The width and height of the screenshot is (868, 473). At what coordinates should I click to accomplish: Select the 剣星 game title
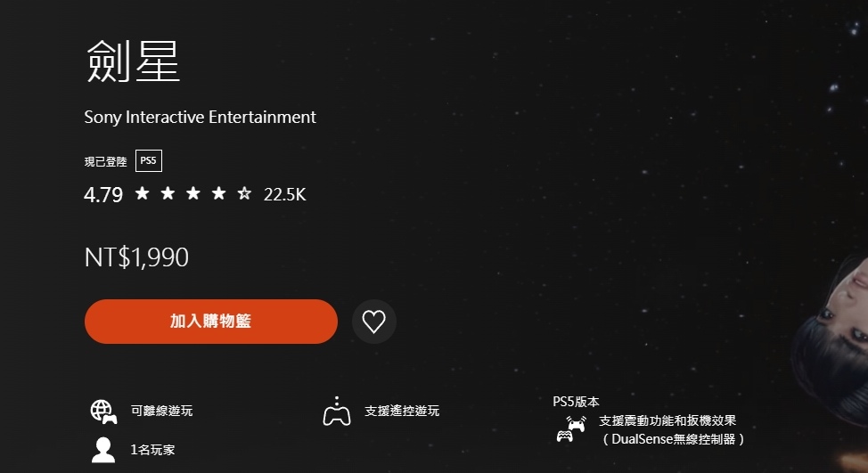click(133, 61)
